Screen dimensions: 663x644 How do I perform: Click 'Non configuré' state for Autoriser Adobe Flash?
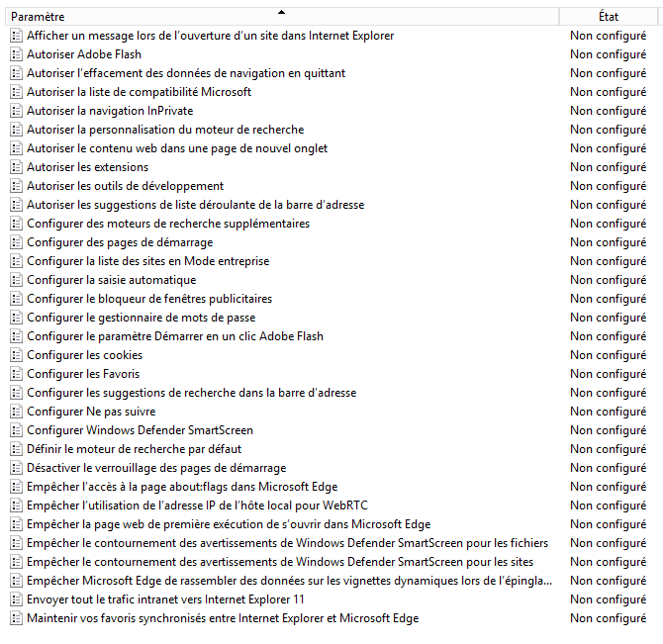tap(608, 54)
